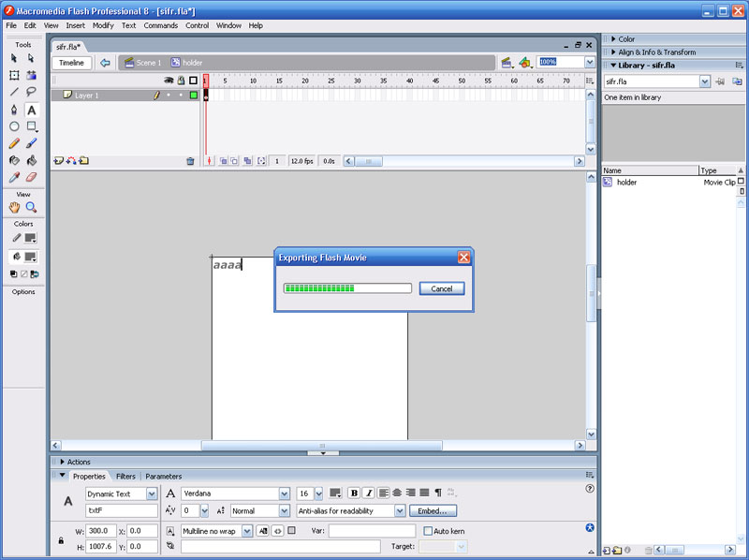Viewport: 749px width, 560px height.
Task: Choose the Oval tool
Action: tap(14, 126)
